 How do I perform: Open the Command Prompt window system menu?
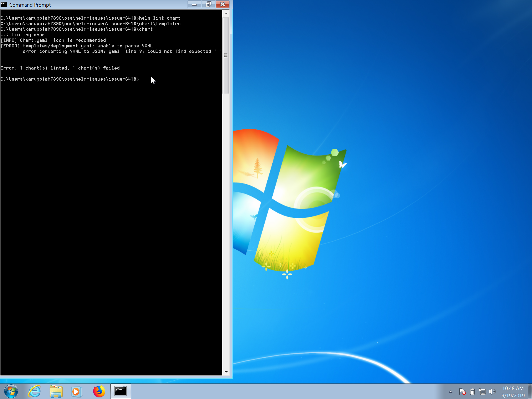click(4, 4)
